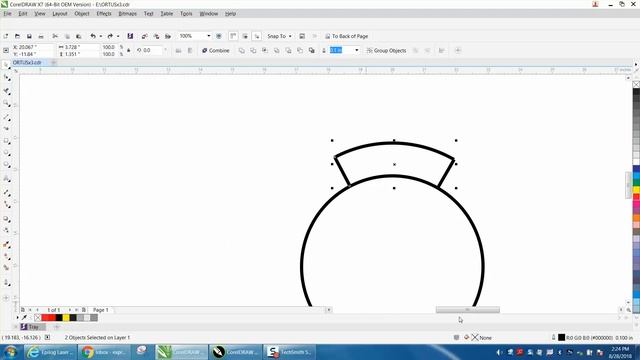640x360 pixels.
Task: Expand the Undo history arrow
Action: (100, 36)
